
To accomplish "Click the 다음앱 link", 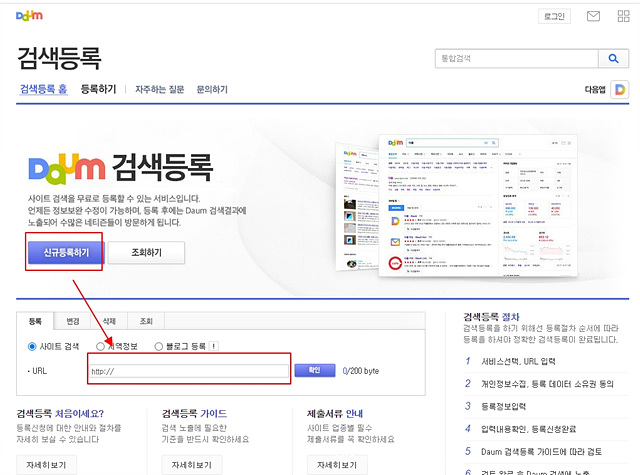I will [595, 89].
